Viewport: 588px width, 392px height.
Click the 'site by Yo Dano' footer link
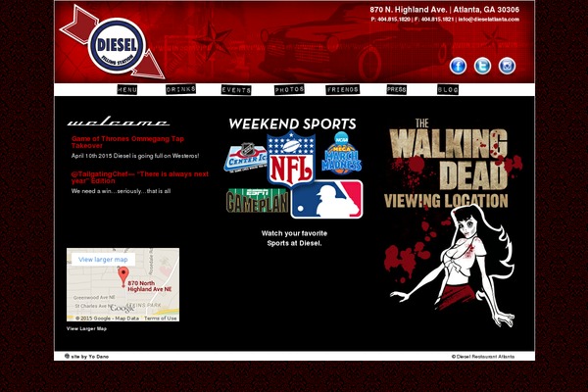89,357
